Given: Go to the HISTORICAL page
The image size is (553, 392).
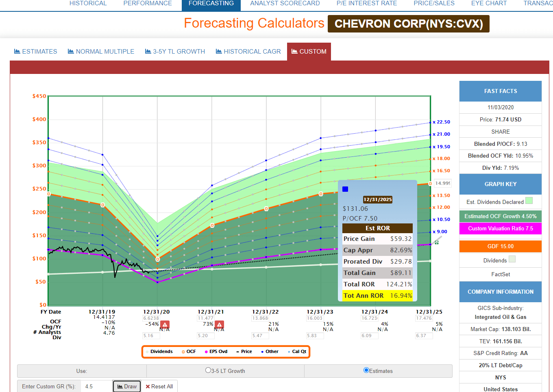Looking at the screenshot, I should click(88, 3).
